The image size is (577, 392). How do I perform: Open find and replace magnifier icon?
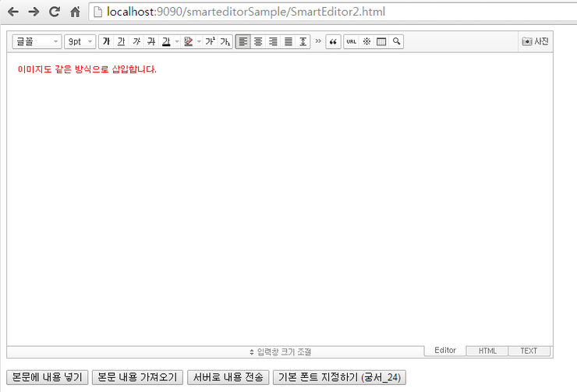396,41
